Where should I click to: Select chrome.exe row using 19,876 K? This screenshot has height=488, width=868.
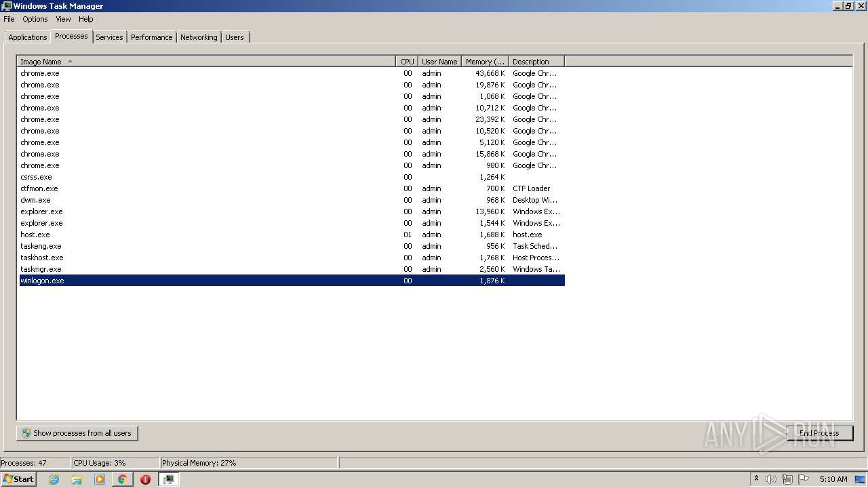[292, 85]
